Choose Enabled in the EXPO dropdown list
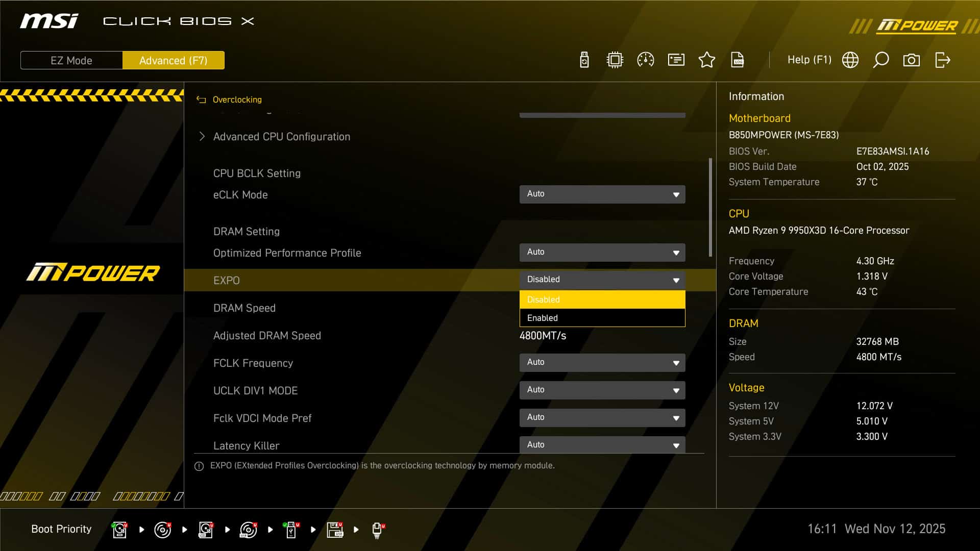This screenshot has height=551, width=980. (x=602, y=318)
